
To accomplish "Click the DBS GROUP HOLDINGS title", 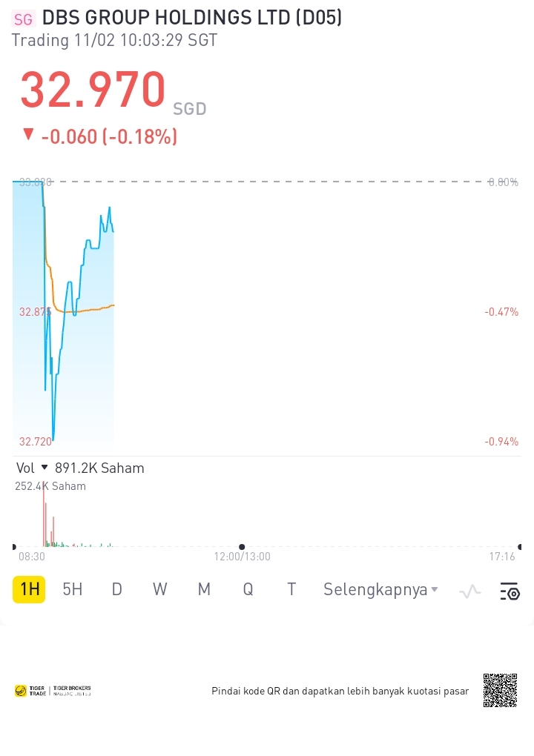I will point(192,18).
